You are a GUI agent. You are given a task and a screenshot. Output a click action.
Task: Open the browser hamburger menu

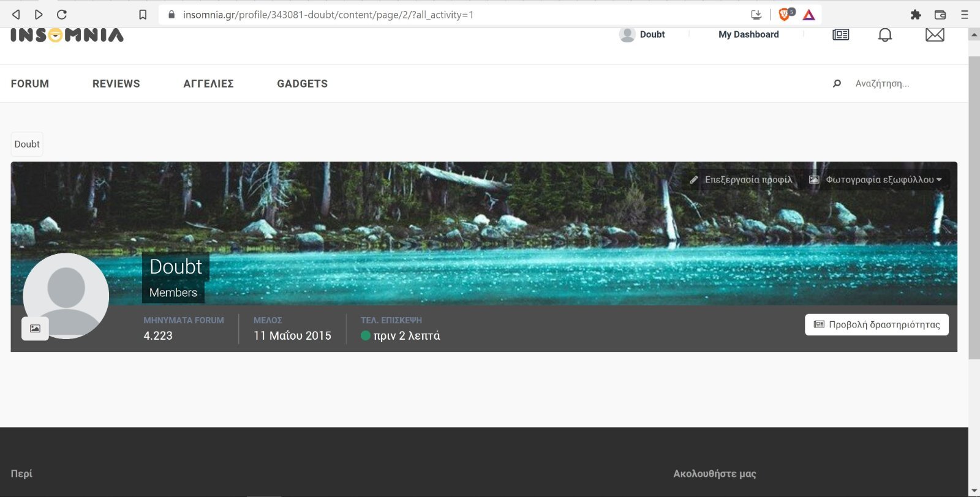965,15
